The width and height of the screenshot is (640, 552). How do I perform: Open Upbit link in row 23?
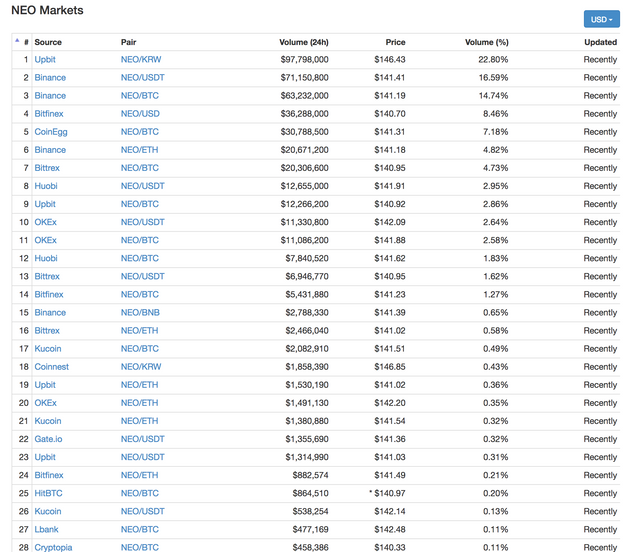click(45, 457)
